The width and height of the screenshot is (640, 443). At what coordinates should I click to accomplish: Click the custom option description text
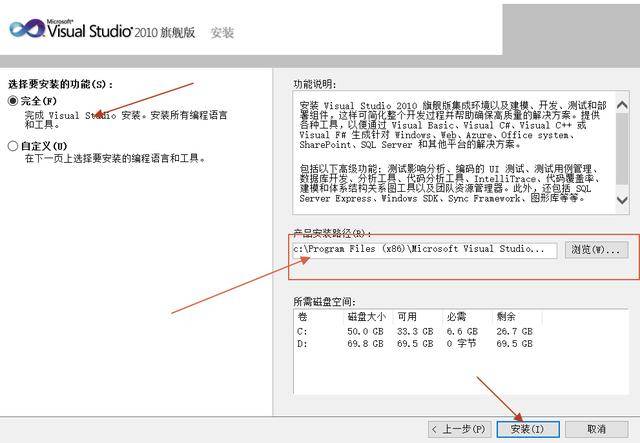click(x=115, y=158)
